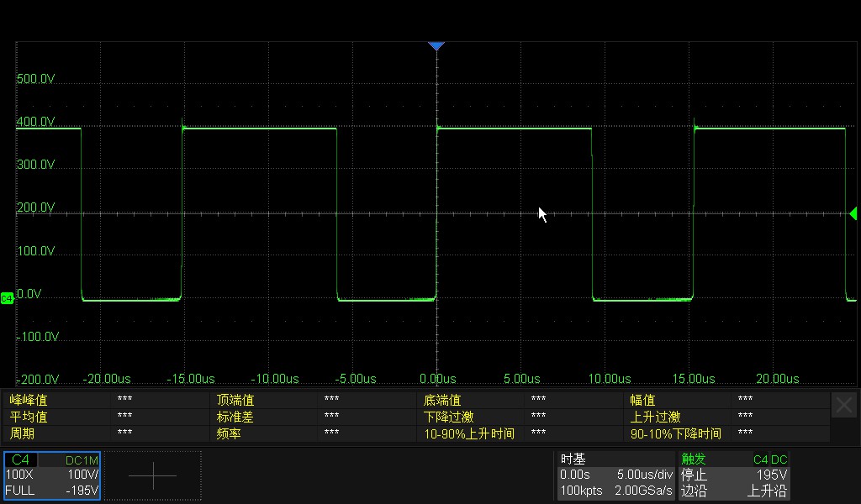The image size is (861, 504).
Task: Toggle the C4 trigger source badge
Action: click(x=762, y=459)
